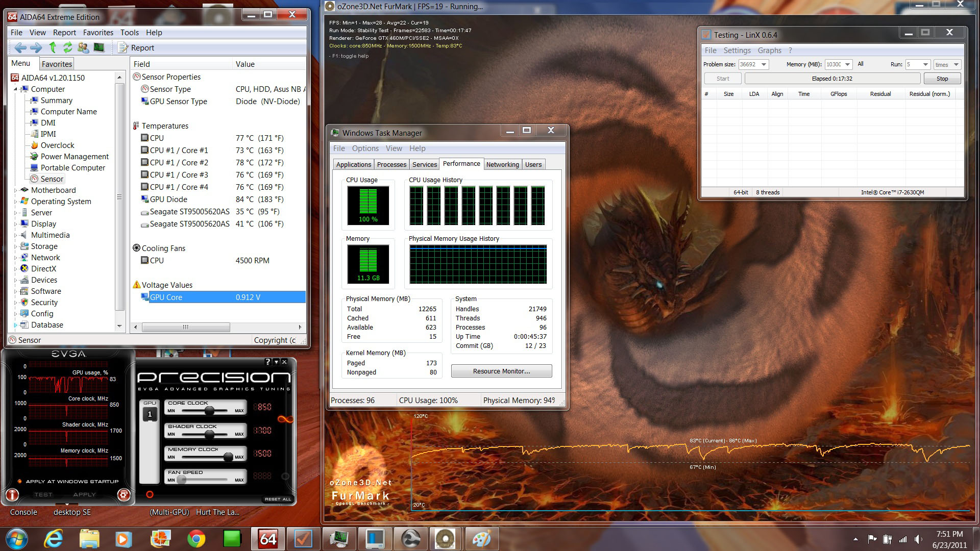
Task: Click the green up-arrow in AIDA64 toolbar
Action: pos(53,47)
